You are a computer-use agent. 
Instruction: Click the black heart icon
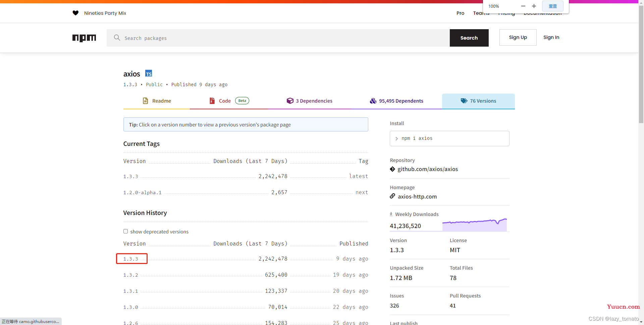(x=75, y=13)
